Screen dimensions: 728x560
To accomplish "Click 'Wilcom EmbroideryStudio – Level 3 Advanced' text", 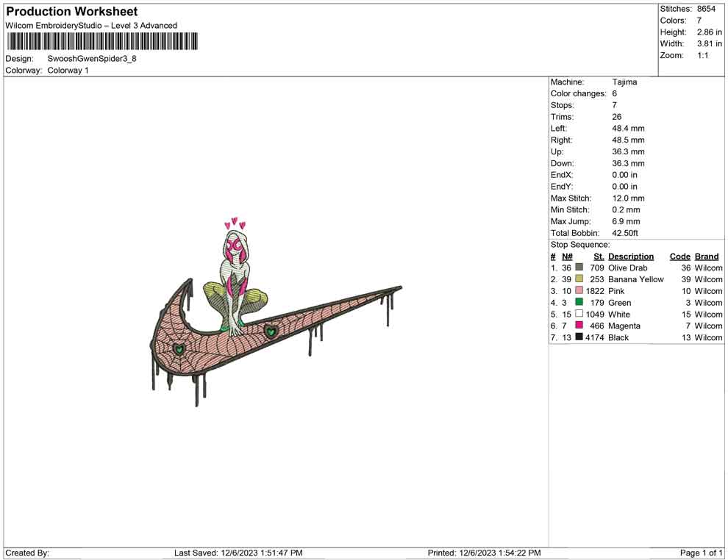I will 91,26.
